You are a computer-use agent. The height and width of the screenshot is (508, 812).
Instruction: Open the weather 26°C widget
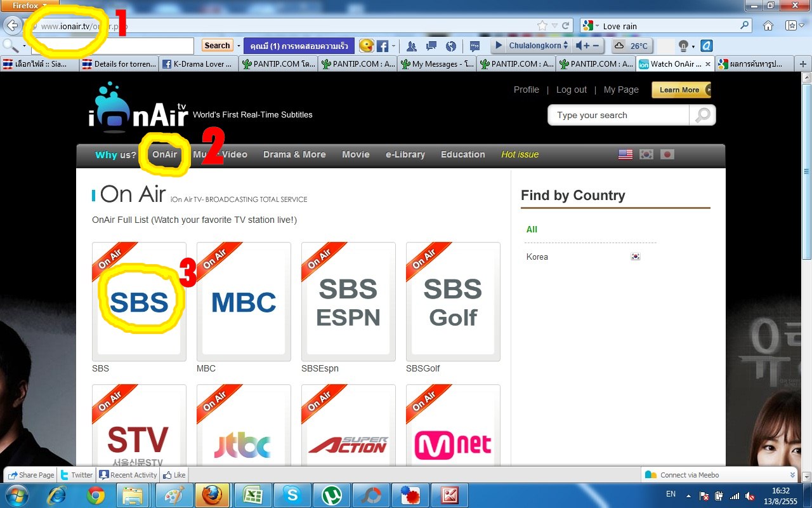coord(632,46)
